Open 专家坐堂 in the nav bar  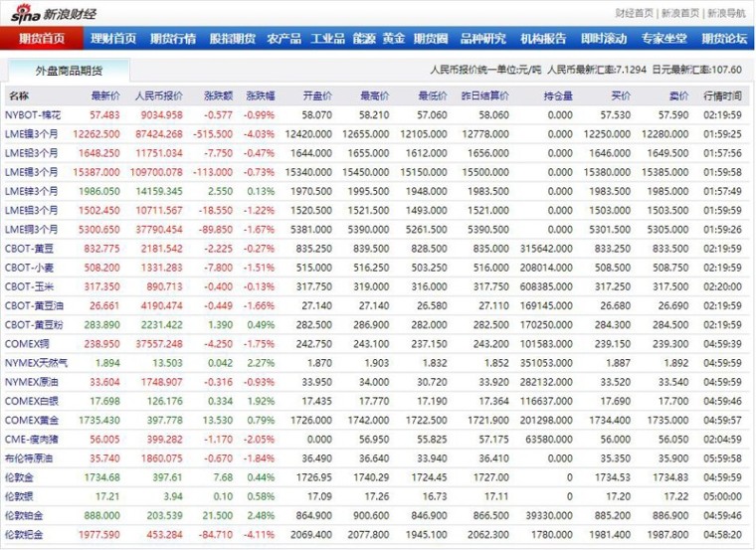tap(663, 39)
